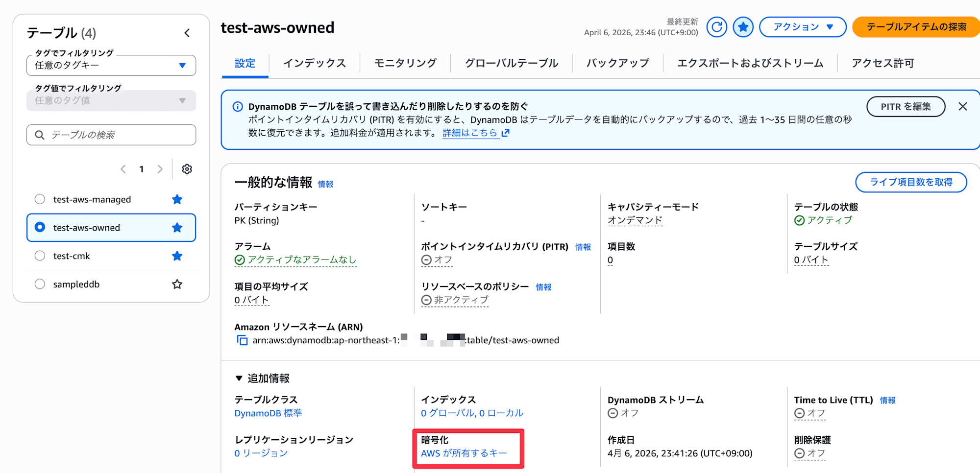Open the アクセス許可 tab

point(883,63)
